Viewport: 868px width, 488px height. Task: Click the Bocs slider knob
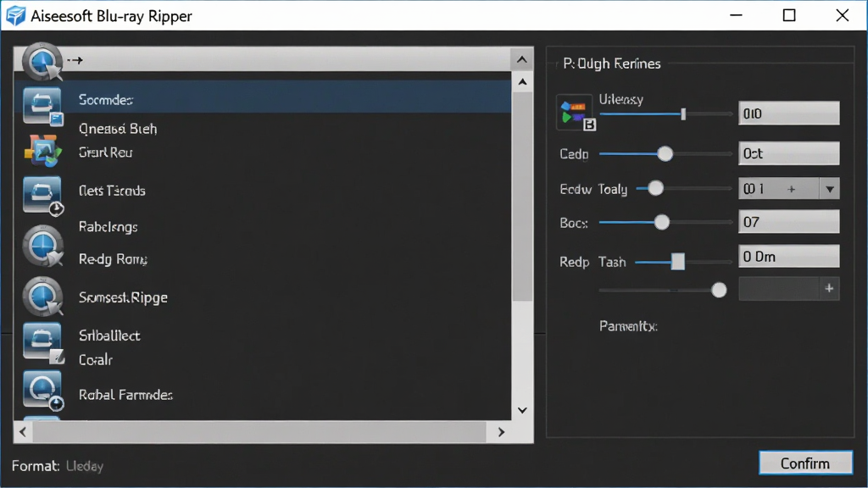pos(661,223)
